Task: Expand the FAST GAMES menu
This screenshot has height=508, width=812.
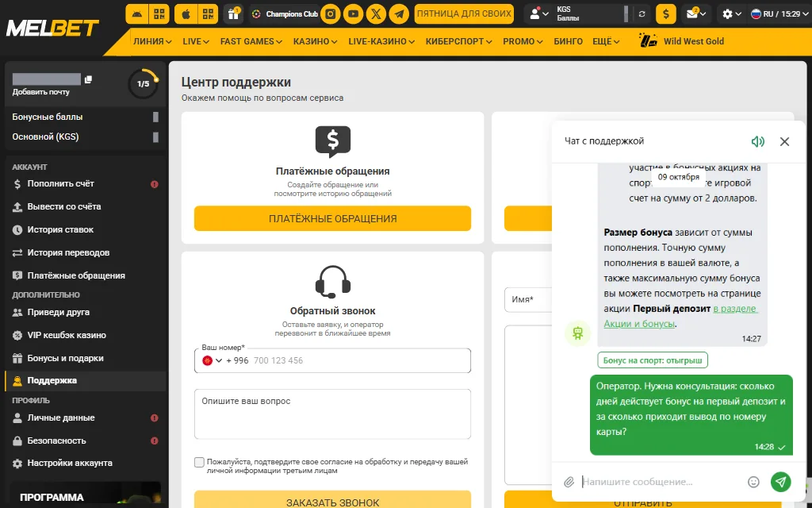Action: (251, 41)
